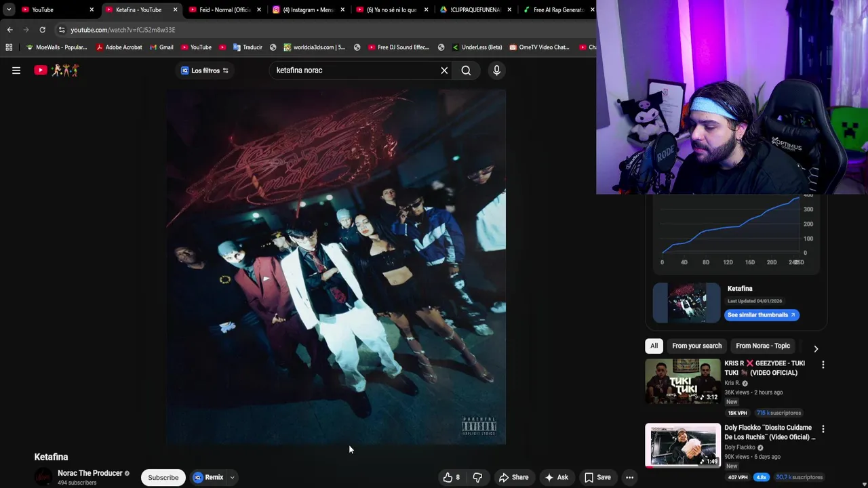
Task: Go to YouTube home via the logo
Action: coord(57,70)
